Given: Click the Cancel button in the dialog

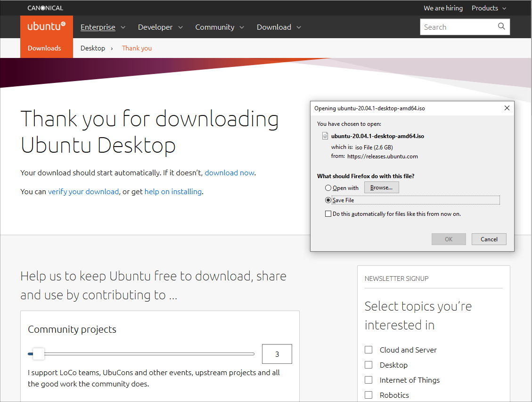Looking at the screenshot, I should click(x=489, y=239).
